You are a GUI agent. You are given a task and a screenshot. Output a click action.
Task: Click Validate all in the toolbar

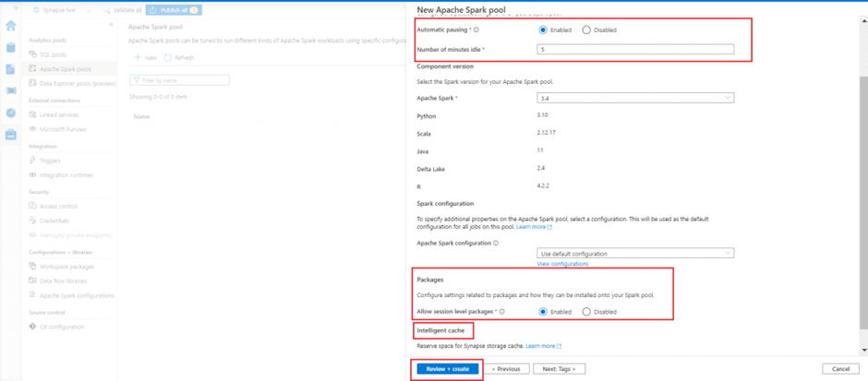tap(121, 10)
